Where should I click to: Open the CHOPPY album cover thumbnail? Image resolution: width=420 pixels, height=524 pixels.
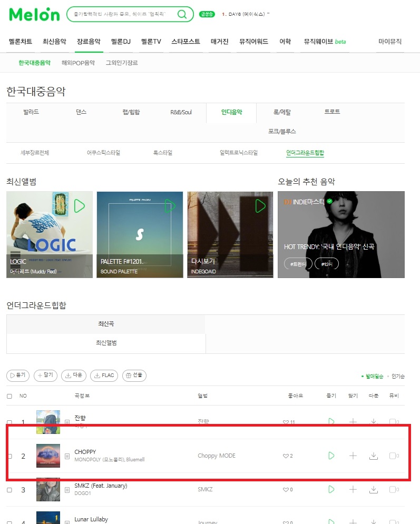click(48, 456)
